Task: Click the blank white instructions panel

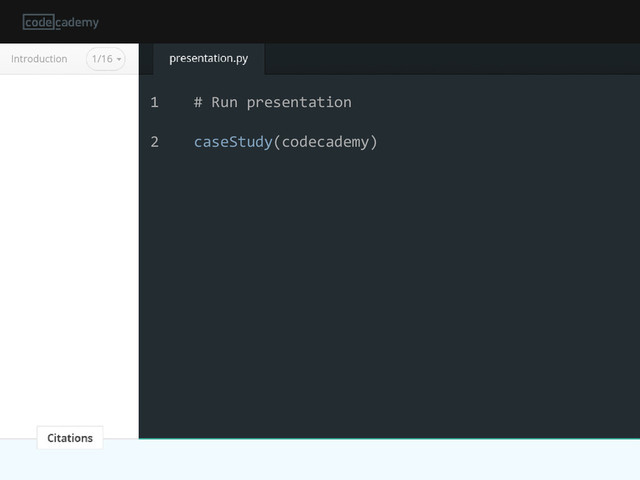Action: coord(69,249)
